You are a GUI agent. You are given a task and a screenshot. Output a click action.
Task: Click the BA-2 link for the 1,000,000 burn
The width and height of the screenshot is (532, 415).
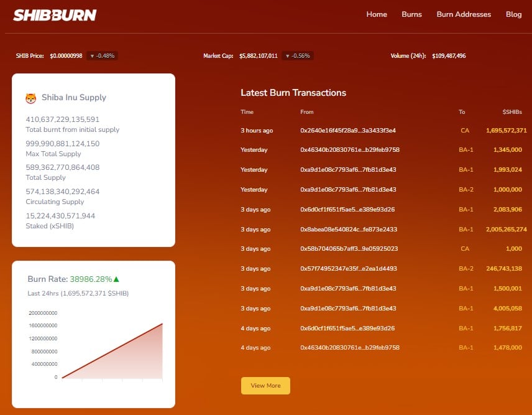coord(466,189)
